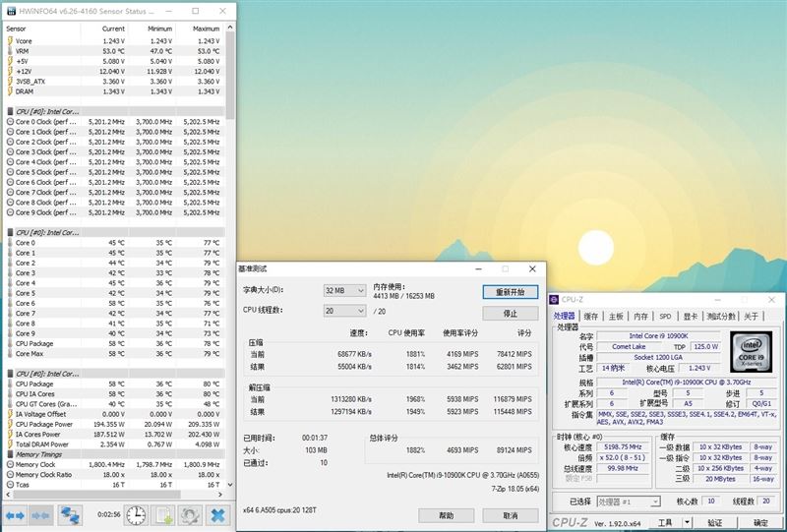Select the 3VSB_ATX sensor row
The image size is (787, 532).
[x=114, y=82]
